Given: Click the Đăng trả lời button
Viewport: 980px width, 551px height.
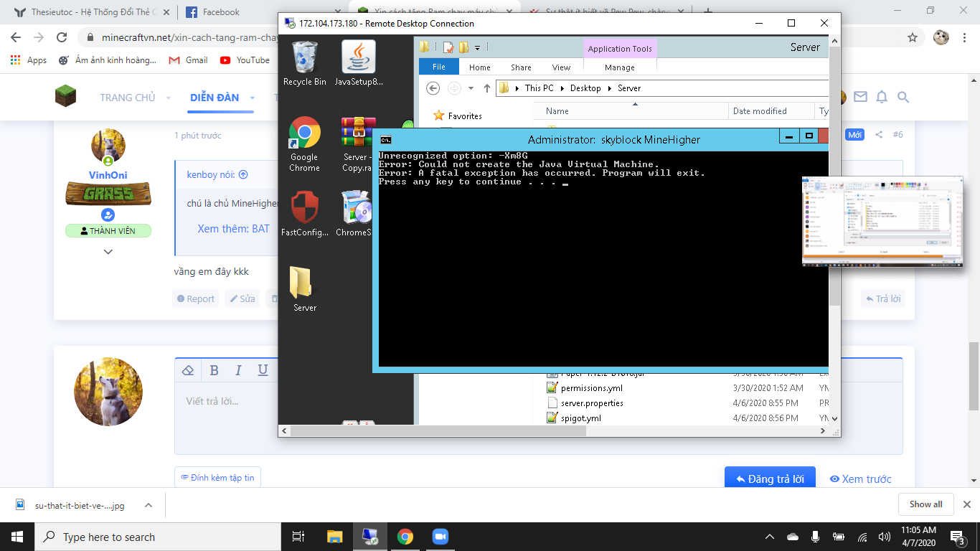Looking at the screenshot, I should click(x=769, y=479).
